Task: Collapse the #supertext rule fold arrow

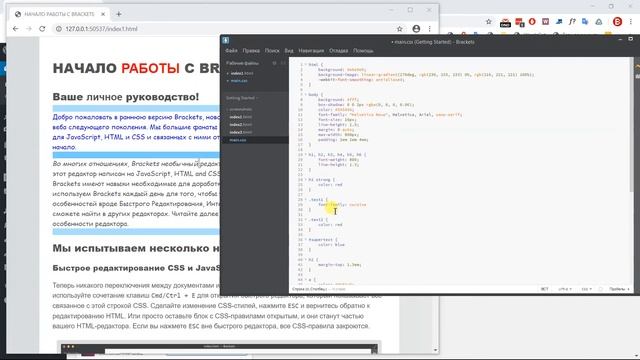Action: (x=306, y=240)
